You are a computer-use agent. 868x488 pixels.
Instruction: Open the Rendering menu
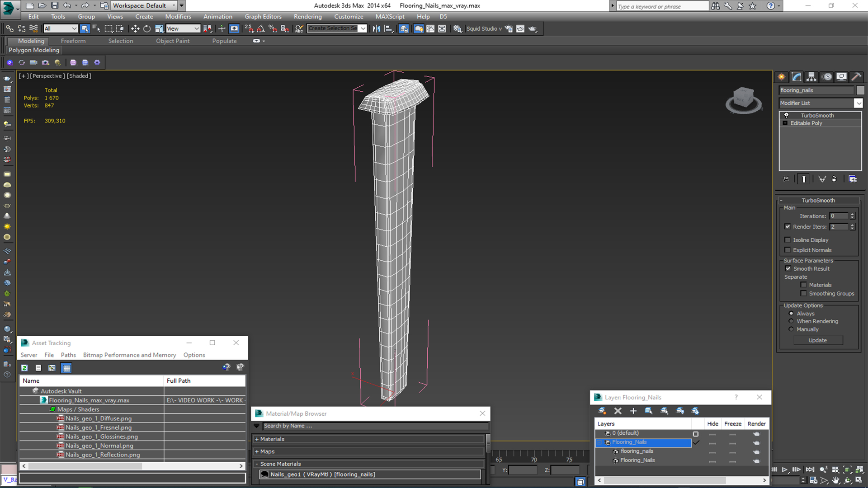click(x=307, y=16)
